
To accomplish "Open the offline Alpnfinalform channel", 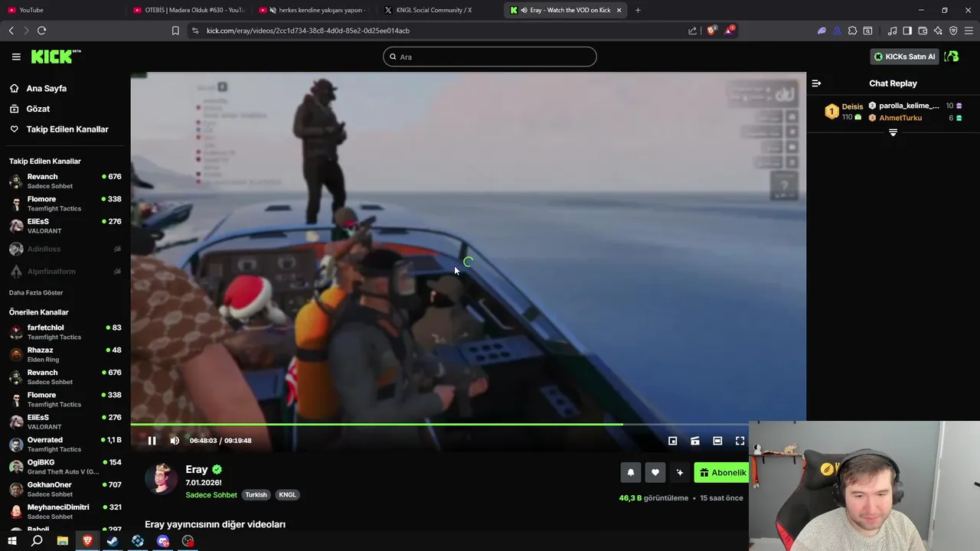I will coord(65,271).
